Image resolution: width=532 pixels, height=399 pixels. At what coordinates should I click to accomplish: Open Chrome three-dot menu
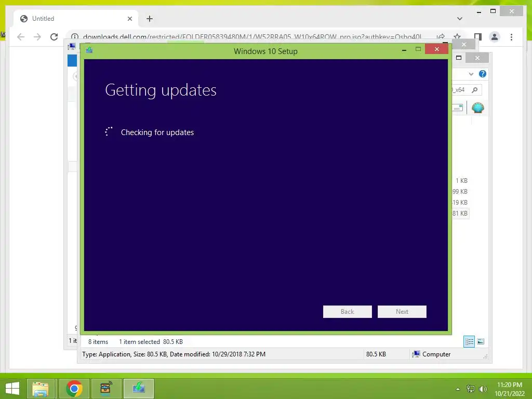click(x=511, y=37)
